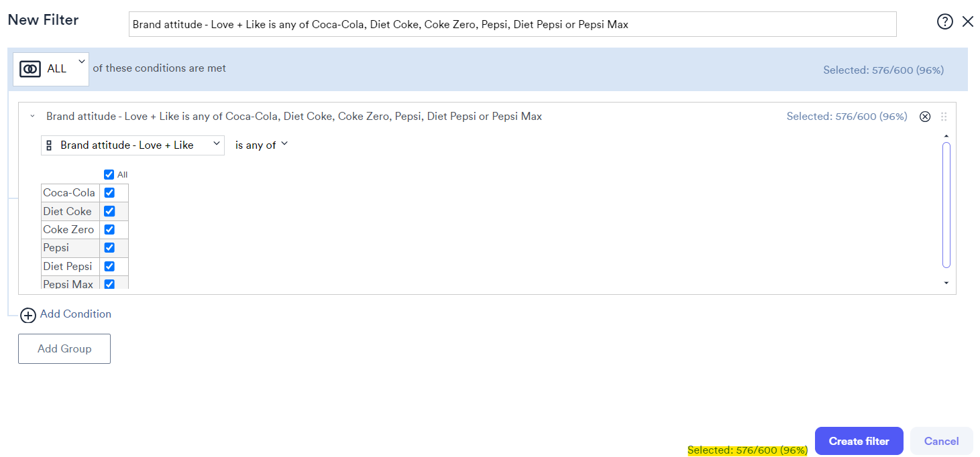Click 'of these conditions are met' text
Image resolution: width=980 pixels, height=457 pixels.
pyautogui.click(x=160, y=68)
